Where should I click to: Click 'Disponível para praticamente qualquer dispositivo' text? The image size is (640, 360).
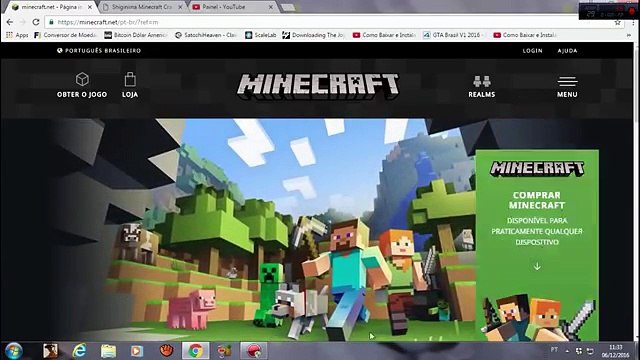[x=537, y=231]
